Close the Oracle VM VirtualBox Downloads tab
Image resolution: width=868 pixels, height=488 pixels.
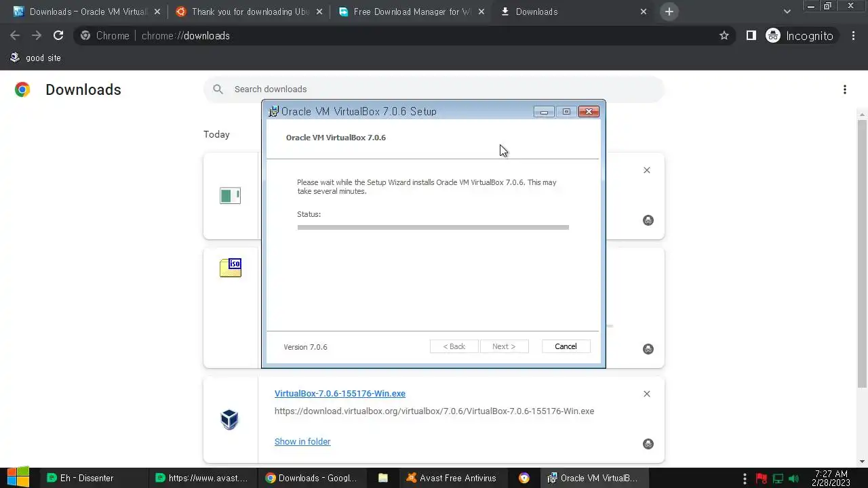[157, 12]
